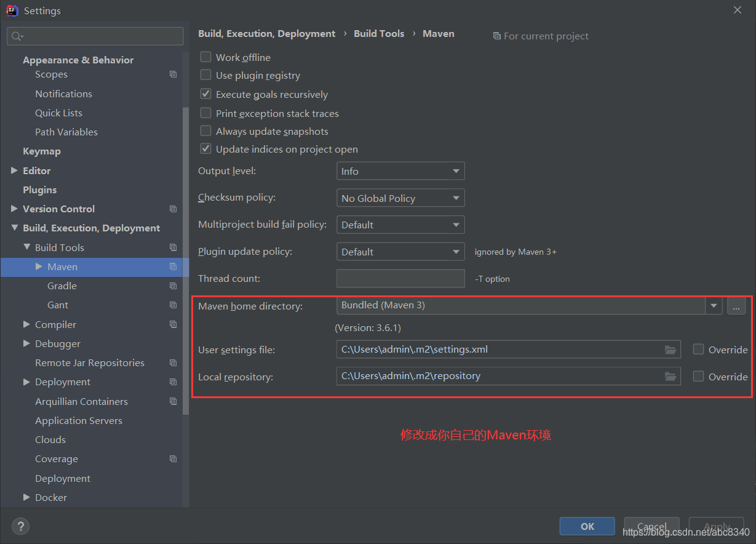Open the Checksum policy dropdown
Image resolution: width=756 pixels, height=544 pixels.
coord(400,198)
